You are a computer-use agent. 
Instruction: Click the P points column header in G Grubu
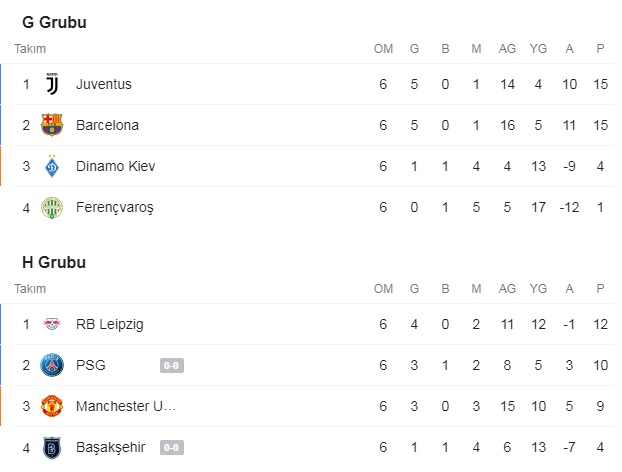(600, 49)
